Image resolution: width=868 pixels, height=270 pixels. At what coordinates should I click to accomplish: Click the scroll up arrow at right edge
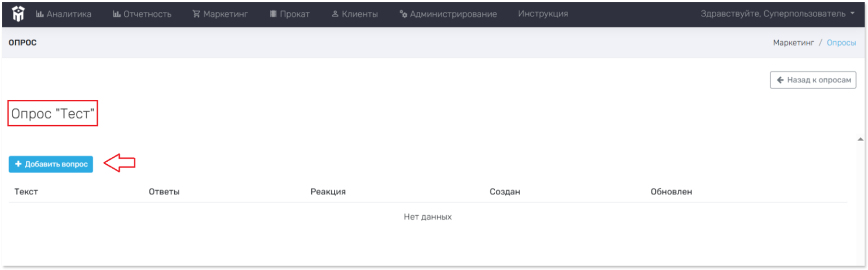(860, 139)
